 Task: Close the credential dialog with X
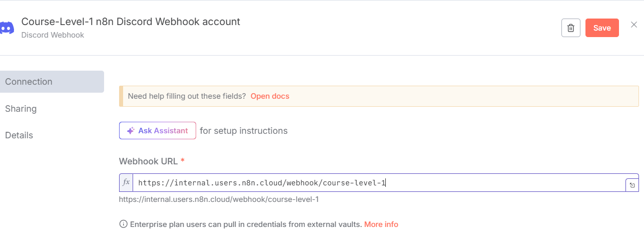tap(634, 25)
